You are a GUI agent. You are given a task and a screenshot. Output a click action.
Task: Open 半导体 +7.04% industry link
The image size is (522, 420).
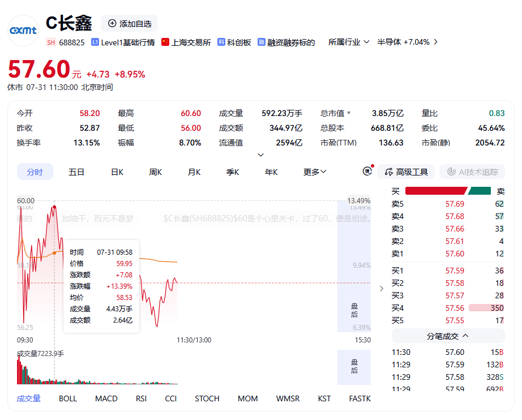(x=407, y=42)
